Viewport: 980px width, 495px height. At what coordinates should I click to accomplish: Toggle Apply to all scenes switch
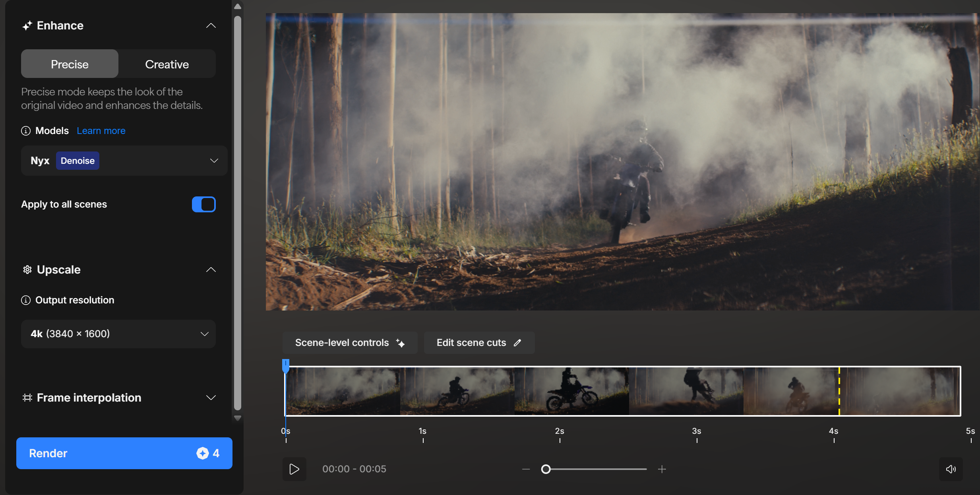coord(203,204)
